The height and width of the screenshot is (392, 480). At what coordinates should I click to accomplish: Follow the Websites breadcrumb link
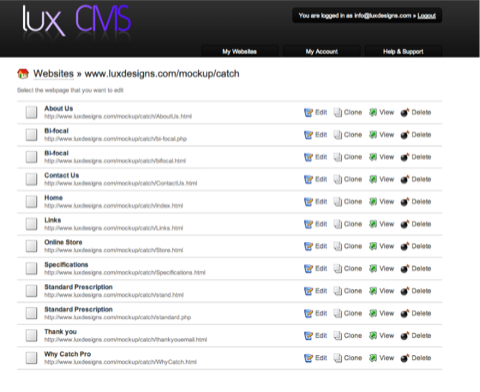(53, 74)
